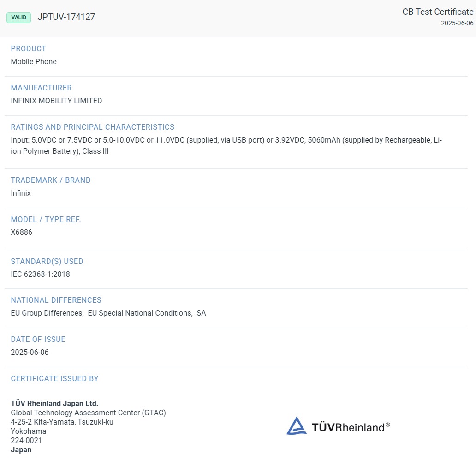
Task: Click the TÜVRheinland wordmark text
Action: [351, 427]
